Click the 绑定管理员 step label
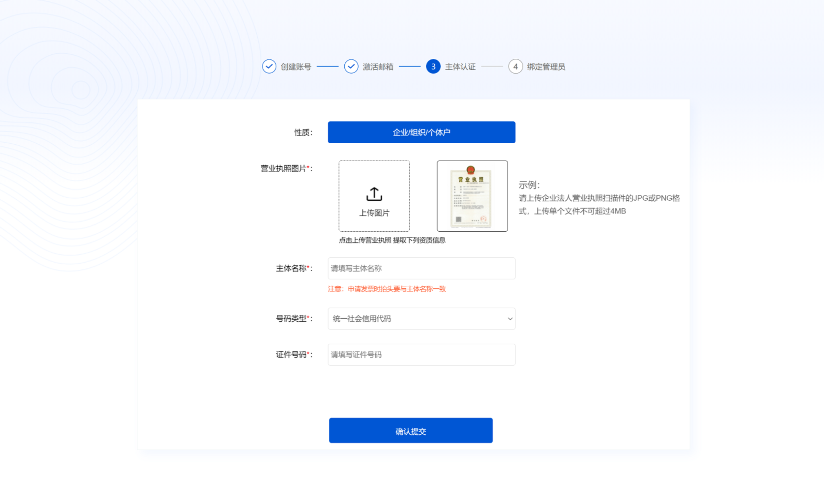Image resolution: width=824 pixels, height=504 pixels. coord(546,67)
